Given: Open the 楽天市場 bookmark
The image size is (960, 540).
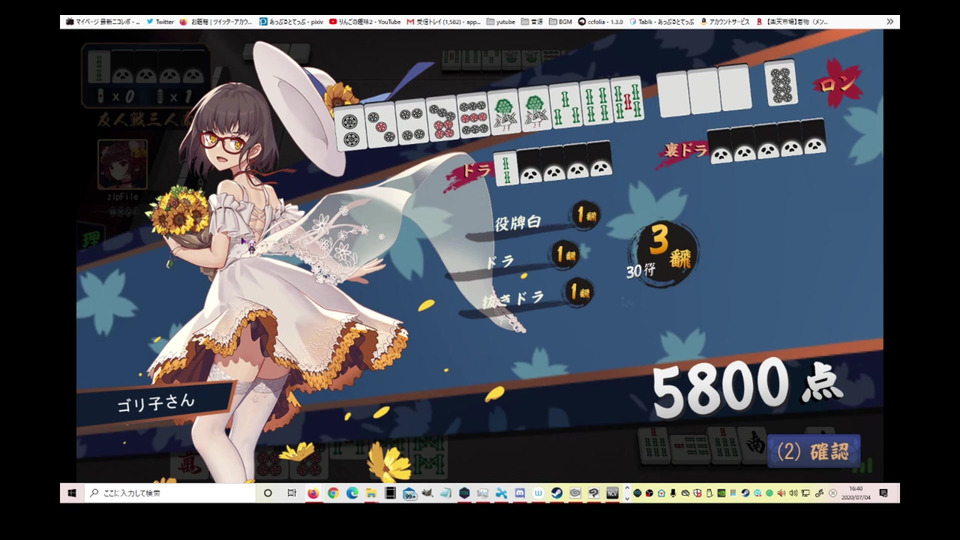Looking at the screenshot, I should click(793, 21).
